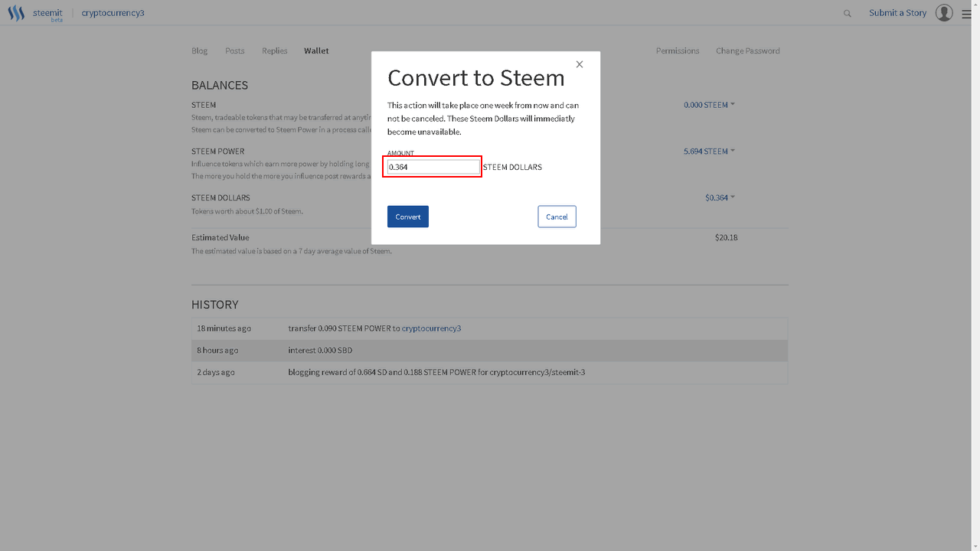
Task: Expand the $0.364 Steem Dollars dropdown
Action: (720, 197)
